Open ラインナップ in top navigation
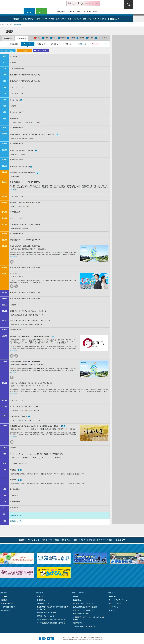 point(28,19)
